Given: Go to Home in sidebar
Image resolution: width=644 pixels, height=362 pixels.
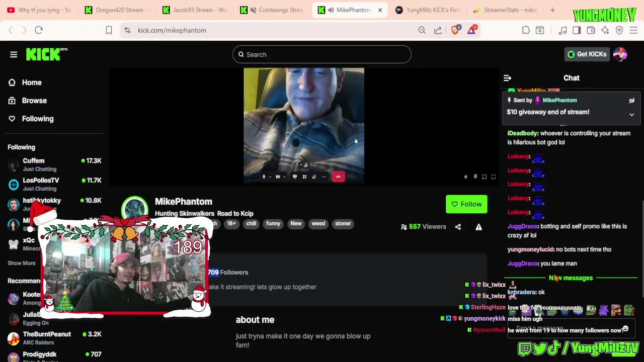Looking at the screenshot, I should 32,82.
